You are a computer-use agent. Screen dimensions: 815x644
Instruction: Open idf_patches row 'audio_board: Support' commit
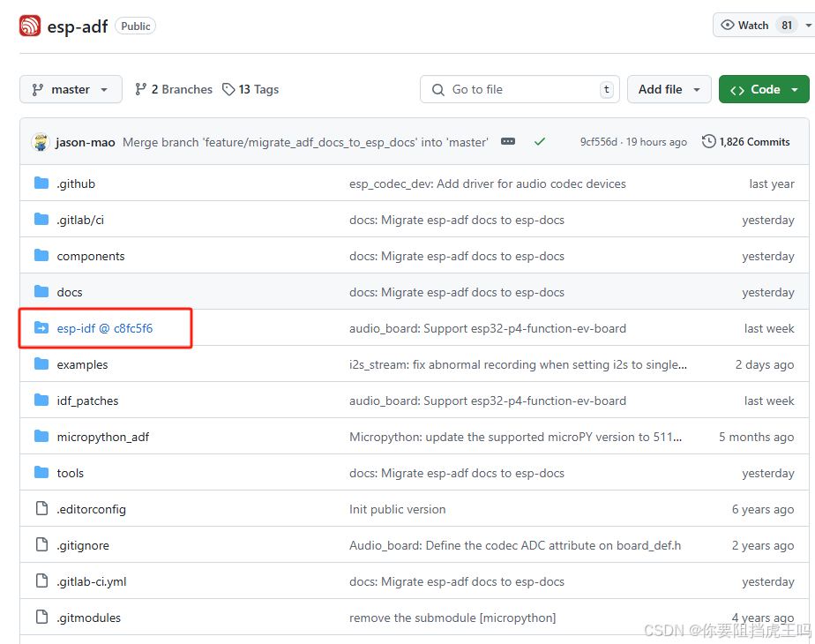point(488,401)
